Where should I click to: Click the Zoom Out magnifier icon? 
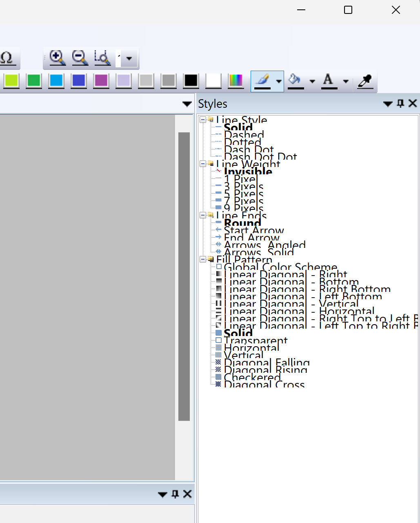click(80, 58)
